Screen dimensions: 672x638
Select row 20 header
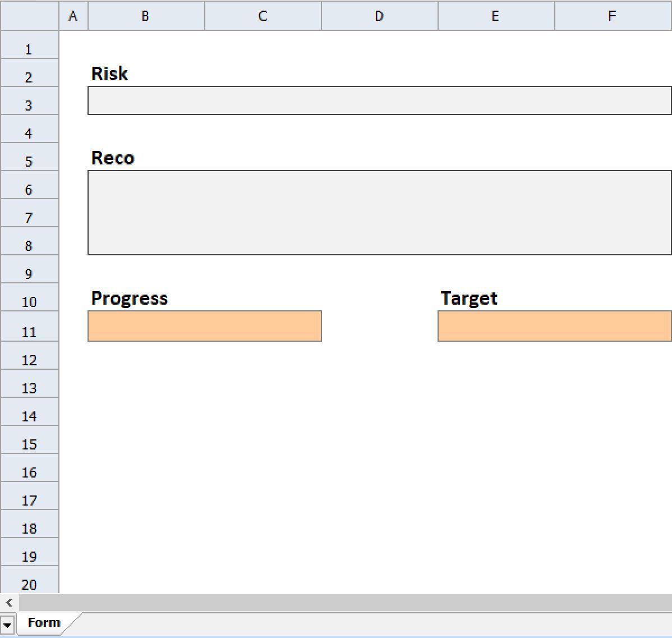29,580
